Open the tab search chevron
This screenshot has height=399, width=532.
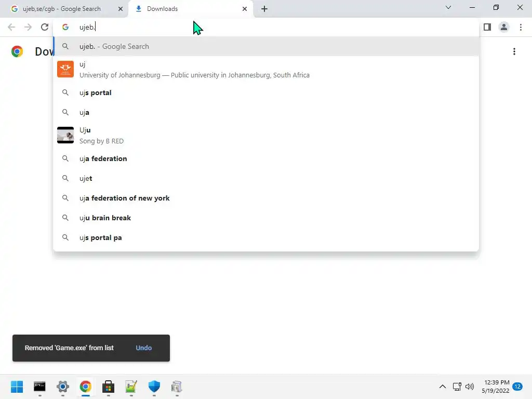[x=448, y=7]
